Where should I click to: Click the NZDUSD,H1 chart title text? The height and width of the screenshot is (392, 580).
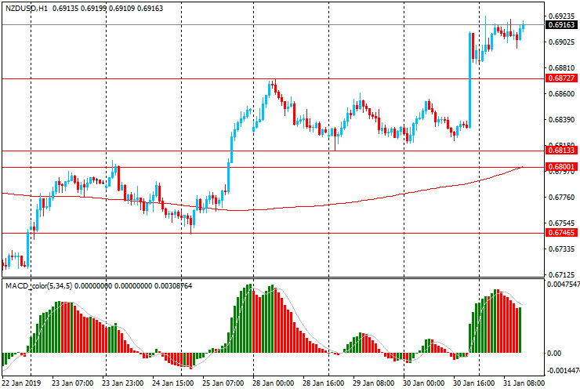27,8
